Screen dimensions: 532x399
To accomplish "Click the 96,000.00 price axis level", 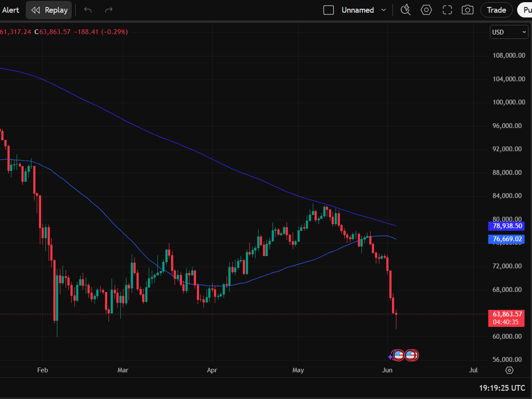I will [507, 126].
